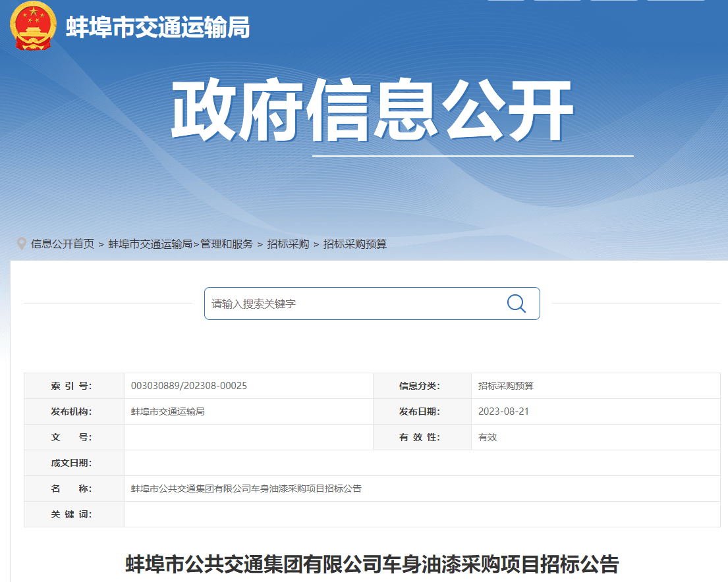Select the 招标采购预算 breadcrumb link
The height and width of the screenshot is (582, 728).
pyautogui.click(x=355, y=244)
